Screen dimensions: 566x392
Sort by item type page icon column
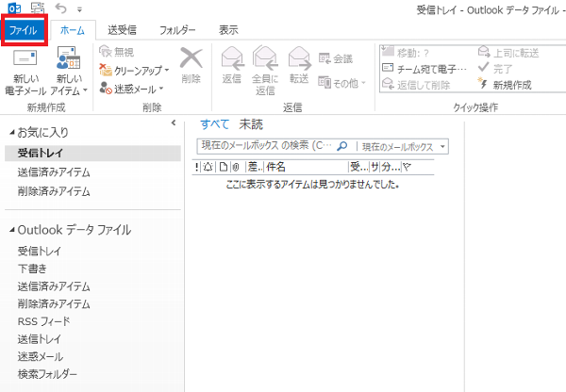click(224, 167)
